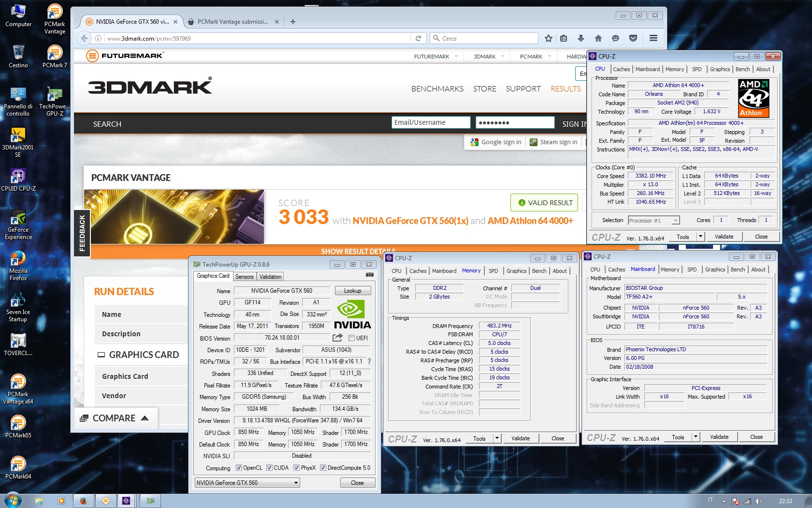Share GPU-Z BIOS with export icon

[337, 337]
